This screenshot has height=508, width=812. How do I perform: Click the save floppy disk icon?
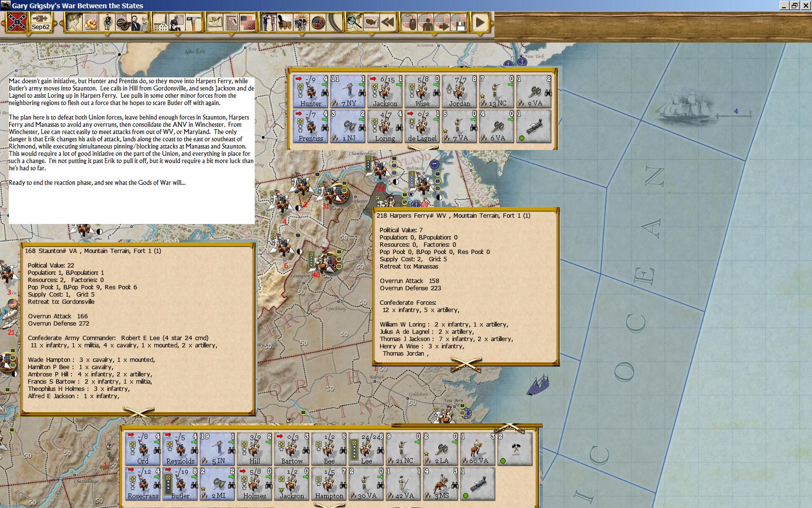(460, 22)
